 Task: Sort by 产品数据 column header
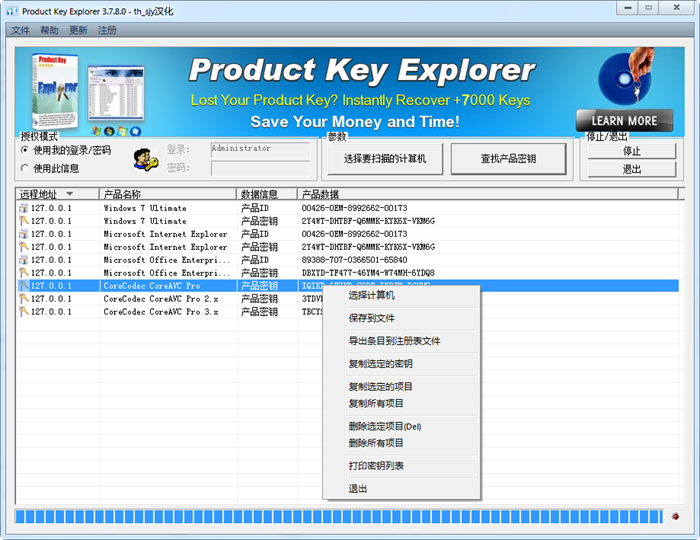(488, 194)
